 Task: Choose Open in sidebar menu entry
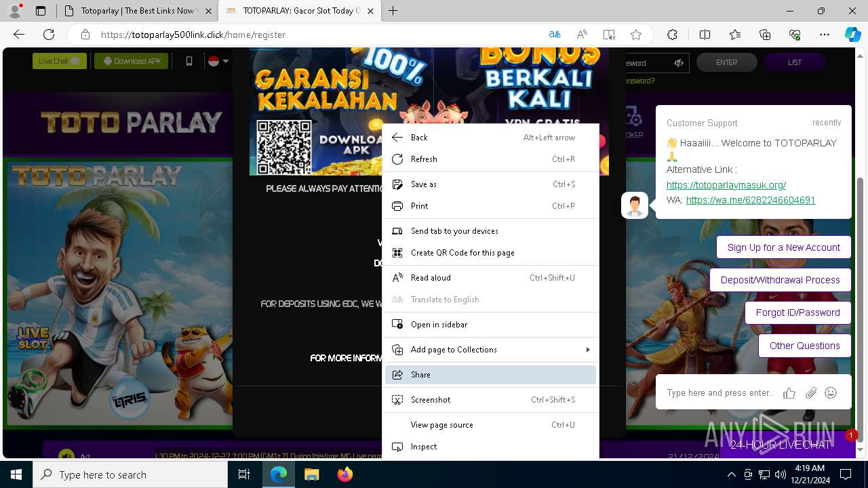tap(490, 325)
